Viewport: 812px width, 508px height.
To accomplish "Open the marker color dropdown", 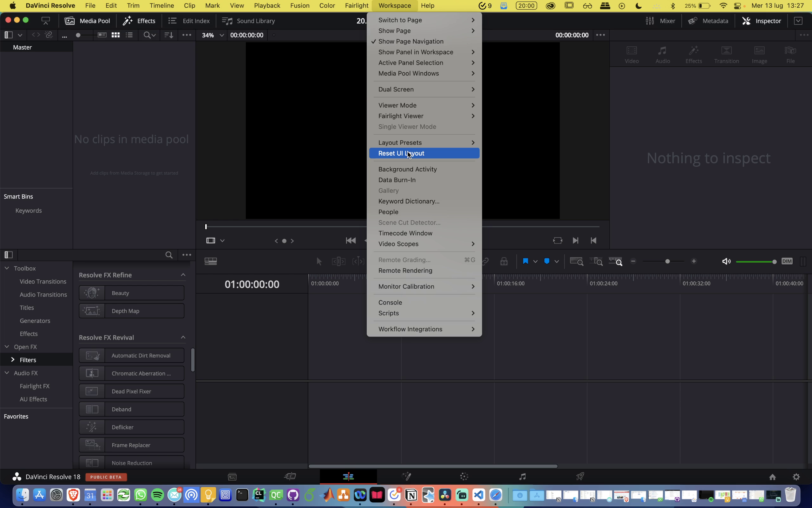I will pos(557,261).
